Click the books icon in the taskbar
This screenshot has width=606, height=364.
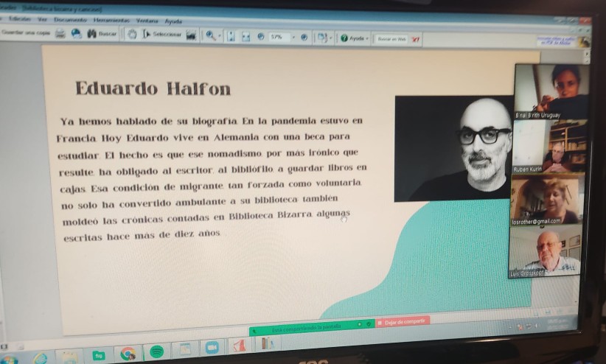266,343
